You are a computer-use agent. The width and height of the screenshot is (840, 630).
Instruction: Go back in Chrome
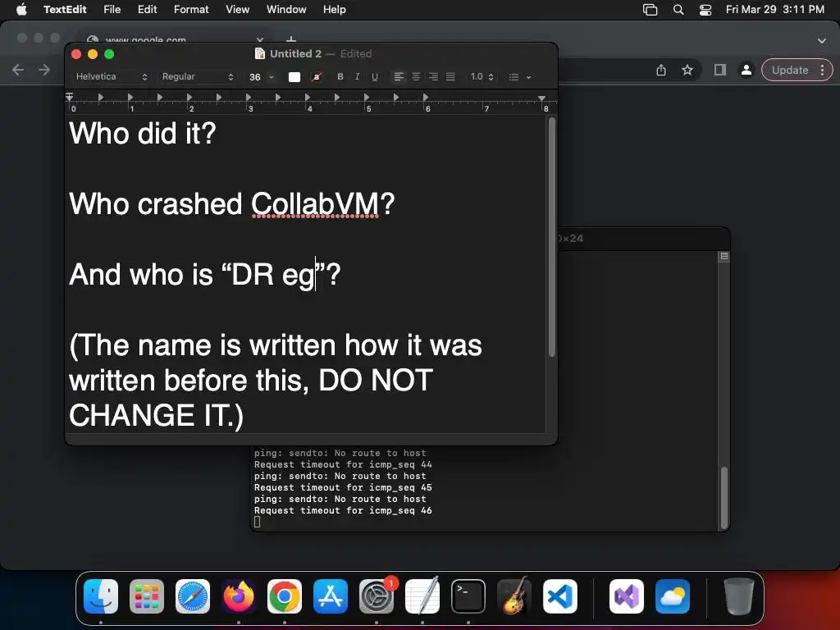(x=18, y=70)
